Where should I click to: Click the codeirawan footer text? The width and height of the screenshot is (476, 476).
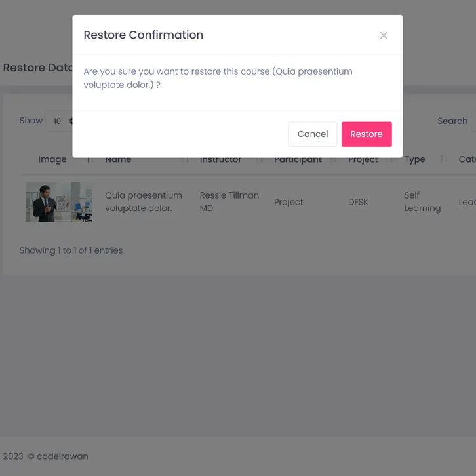point(62,456)
